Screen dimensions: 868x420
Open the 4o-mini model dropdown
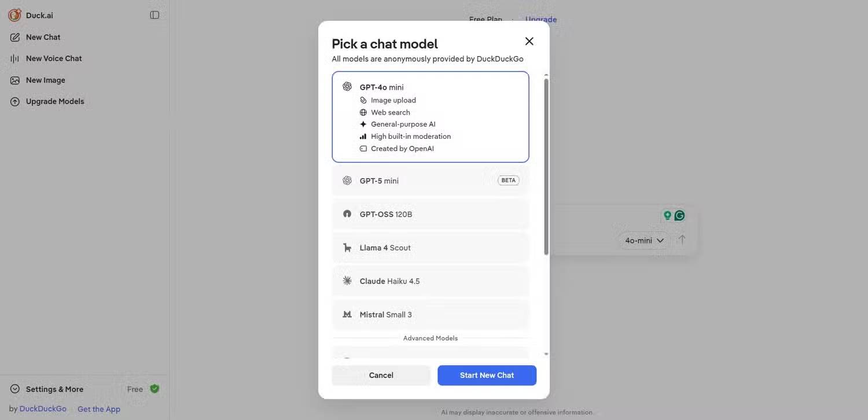pyautogui.click(x=644, y=240)
